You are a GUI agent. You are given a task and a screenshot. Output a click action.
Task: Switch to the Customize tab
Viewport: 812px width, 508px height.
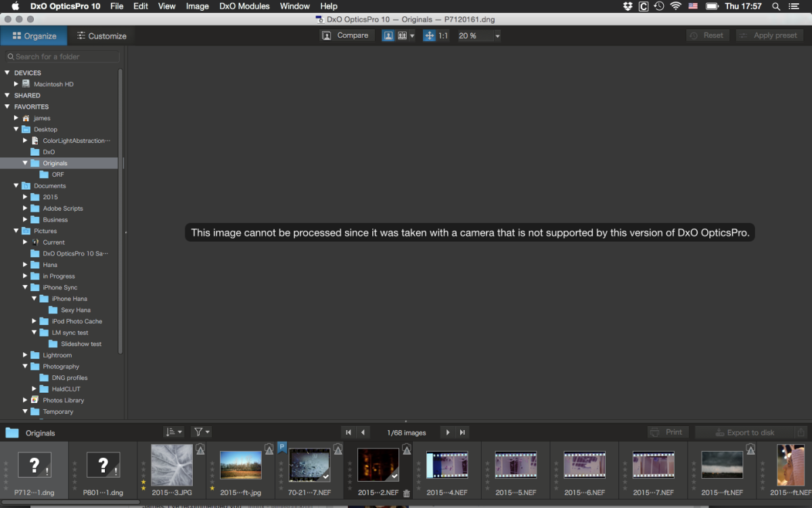pyautogui.click(x=101, y=36)
